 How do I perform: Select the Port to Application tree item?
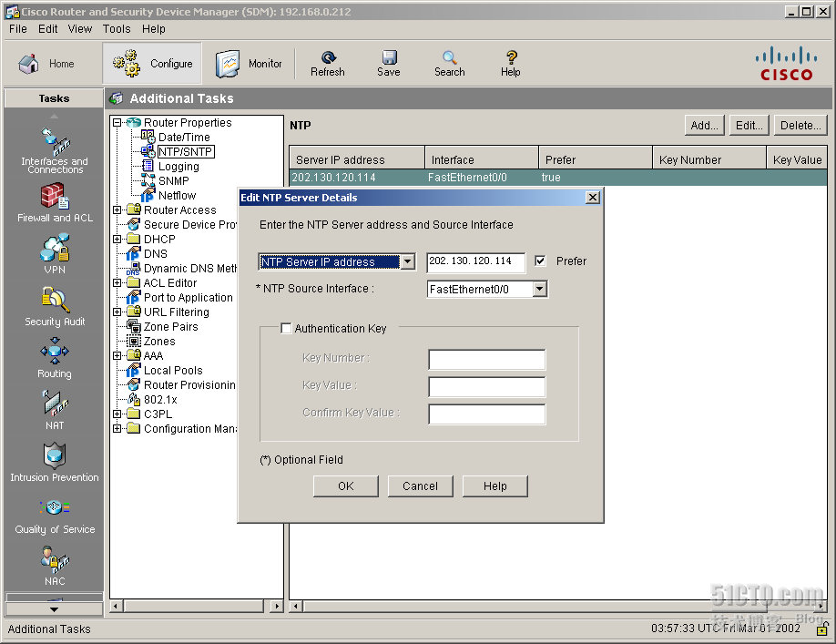(x=189, y=298)
